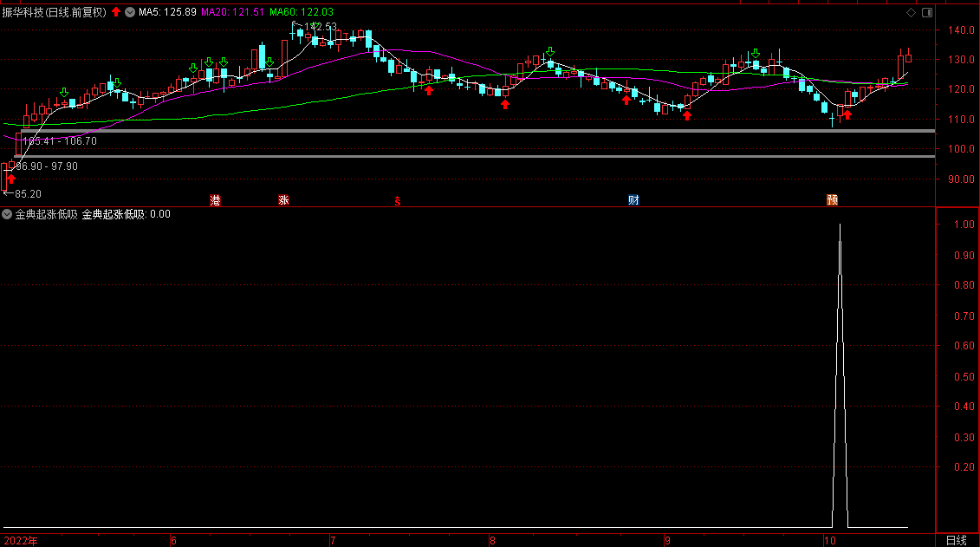Image resolution: width=980 pixels, height=547 pixels.
Task: Click the 100.00 price axis label
Action: pyautogui.click(x=961, y=149)
